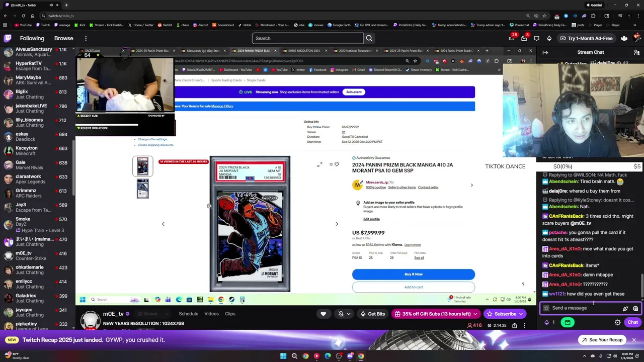Switch to Browse tab

point(63,38)
